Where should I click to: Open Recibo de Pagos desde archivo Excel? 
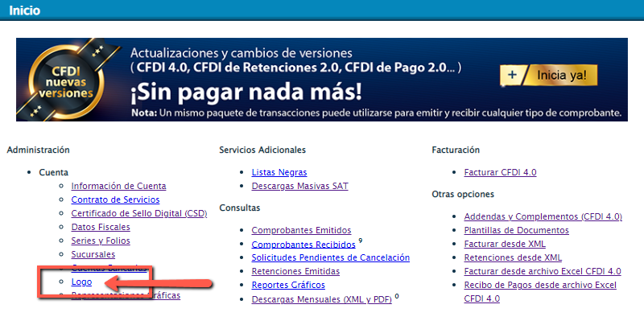pos(540,292)
